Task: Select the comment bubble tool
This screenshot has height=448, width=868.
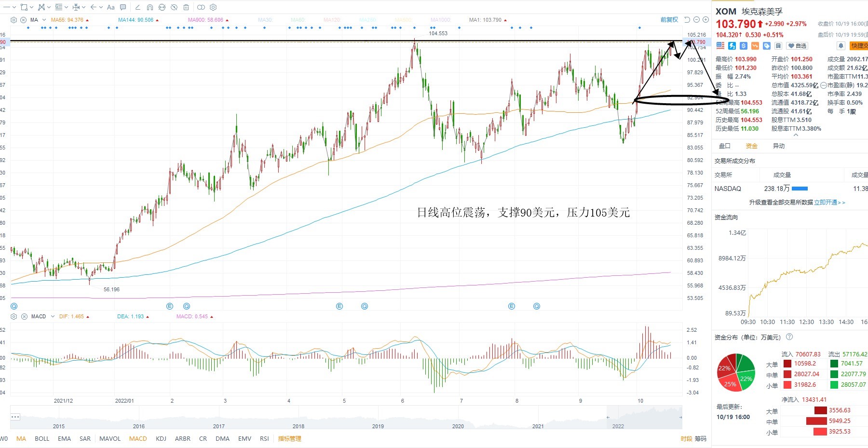Action: [x=123, y=7]
